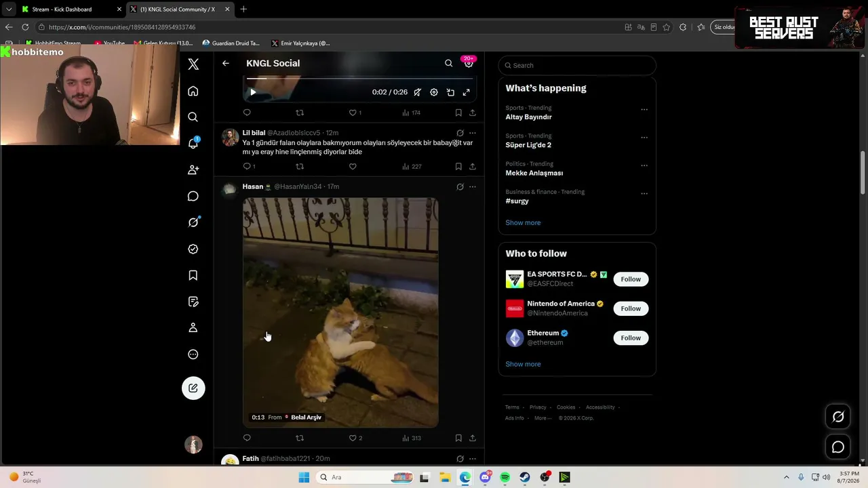The height and width of the screenshot is (488, 868).
Task: Open more options for Süper Lig'de 2 trend
Action: (644, 137)
